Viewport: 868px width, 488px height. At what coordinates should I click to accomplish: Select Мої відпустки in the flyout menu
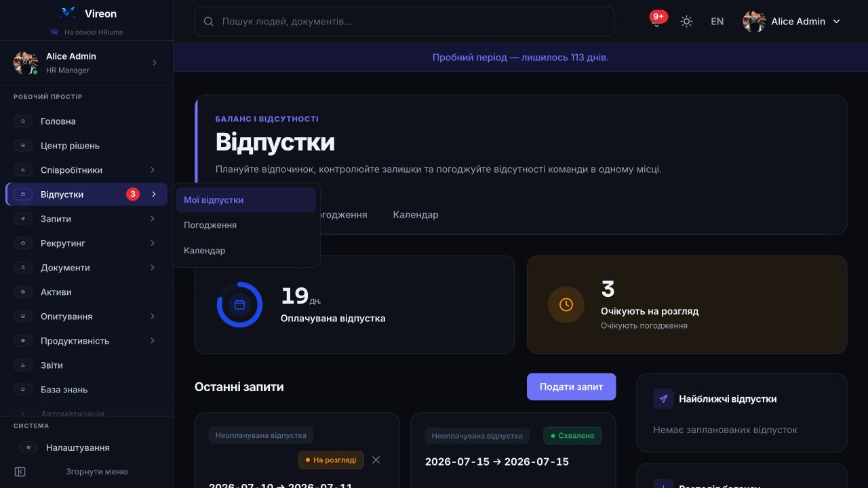coord(246,200)
